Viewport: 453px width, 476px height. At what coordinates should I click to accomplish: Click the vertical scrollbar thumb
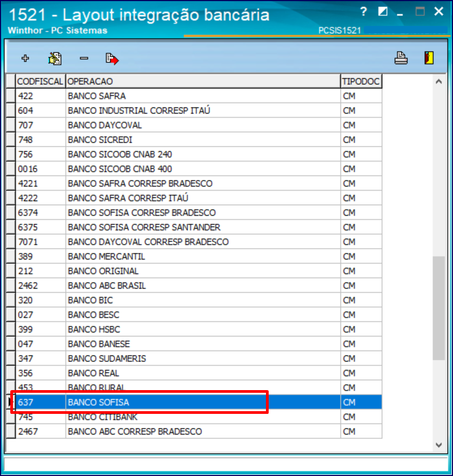[x=439, y=308]
